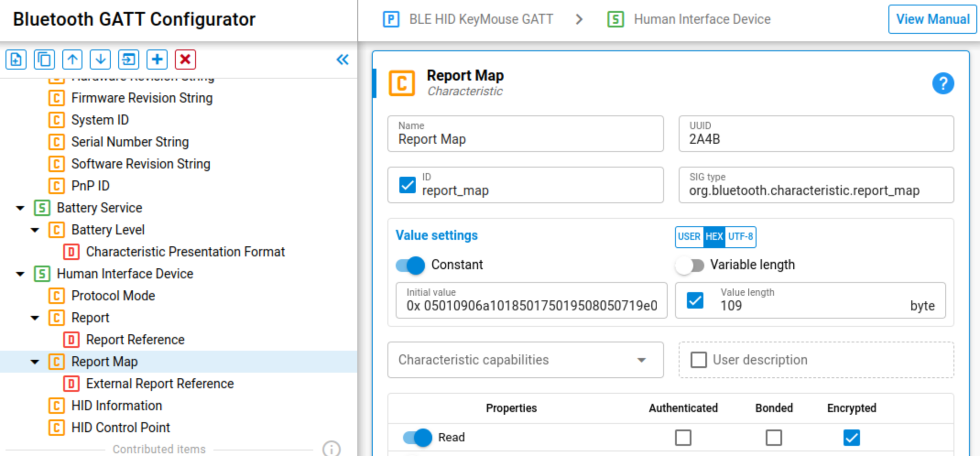Collapse the Battery Level tree node
Viewport: 980px width, 456px height.
35,230
